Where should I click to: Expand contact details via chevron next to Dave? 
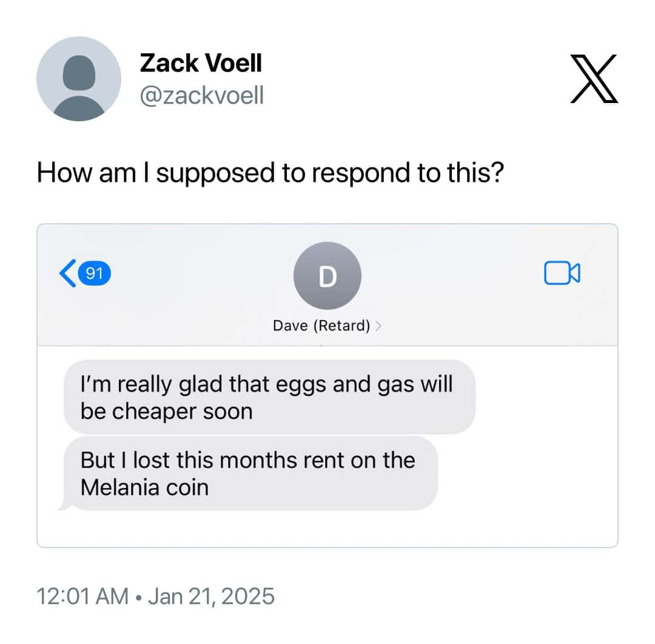pos(379,325)
